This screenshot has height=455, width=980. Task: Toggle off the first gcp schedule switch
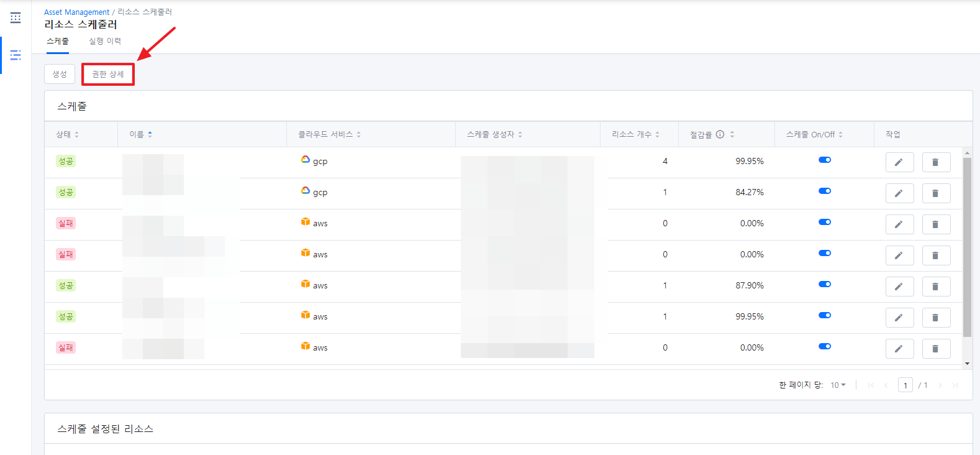pyautogui.click(x=824, y=160)
